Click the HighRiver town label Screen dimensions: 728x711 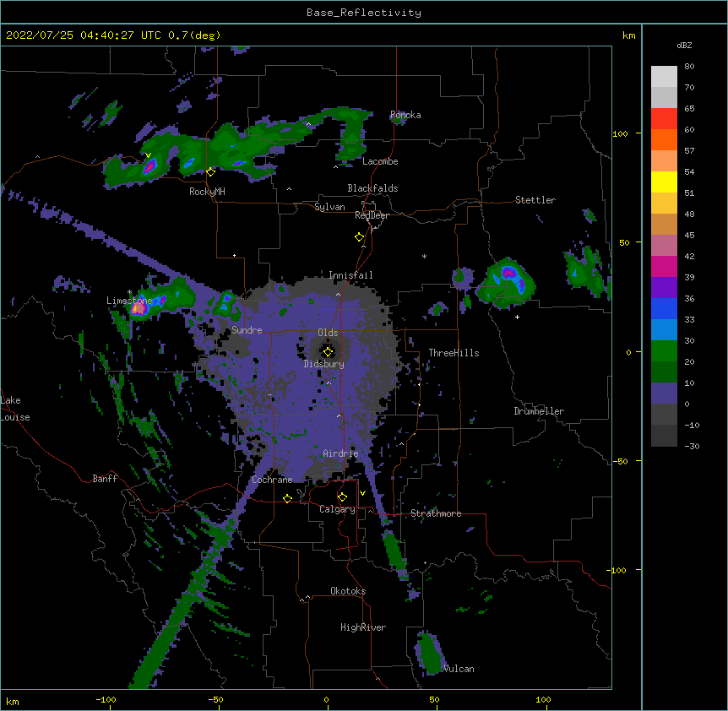coord(363,627)
